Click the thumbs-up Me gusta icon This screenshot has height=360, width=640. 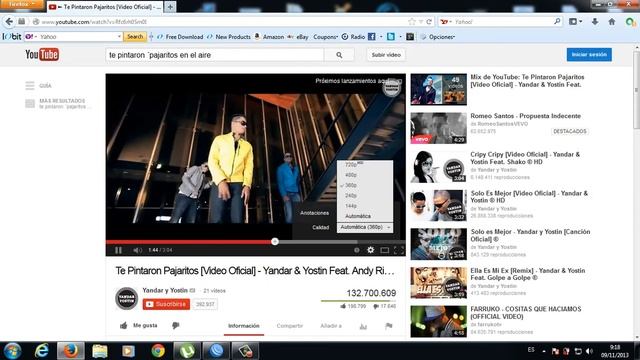pos(123,325)
